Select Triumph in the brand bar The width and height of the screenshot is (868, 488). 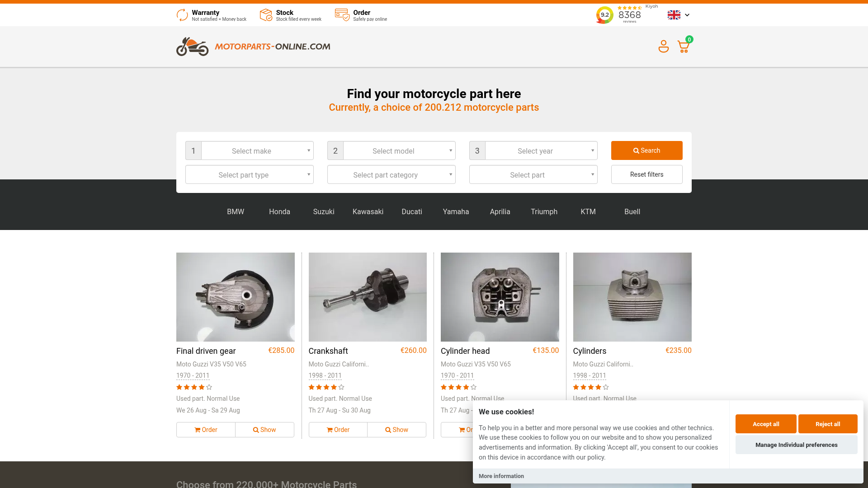(x=544, y=211)
